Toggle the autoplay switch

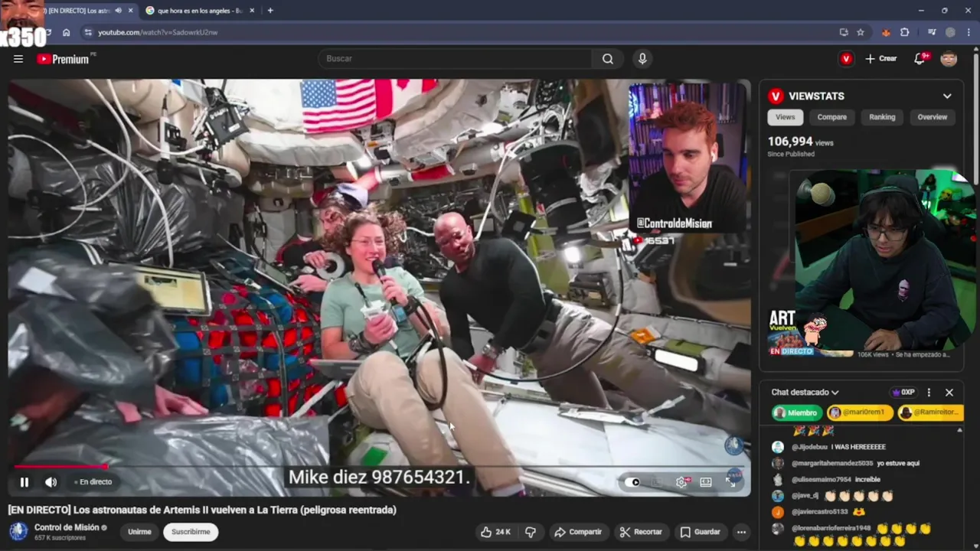point(632,482)
